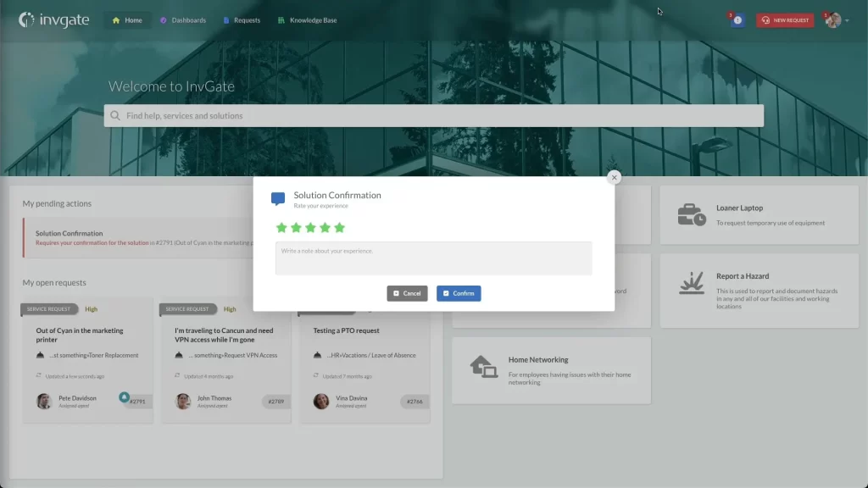Click request number #2766 badge

point(415,402)
